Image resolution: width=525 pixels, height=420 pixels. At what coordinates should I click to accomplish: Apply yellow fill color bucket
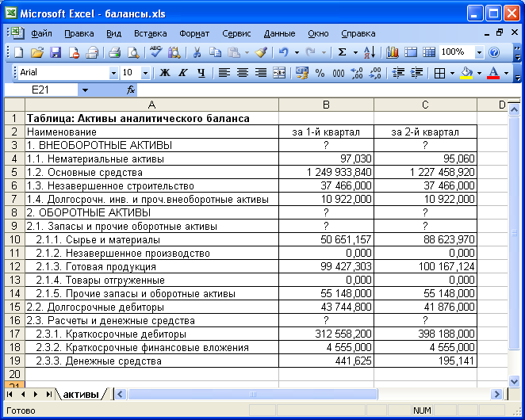coord(466,73)
